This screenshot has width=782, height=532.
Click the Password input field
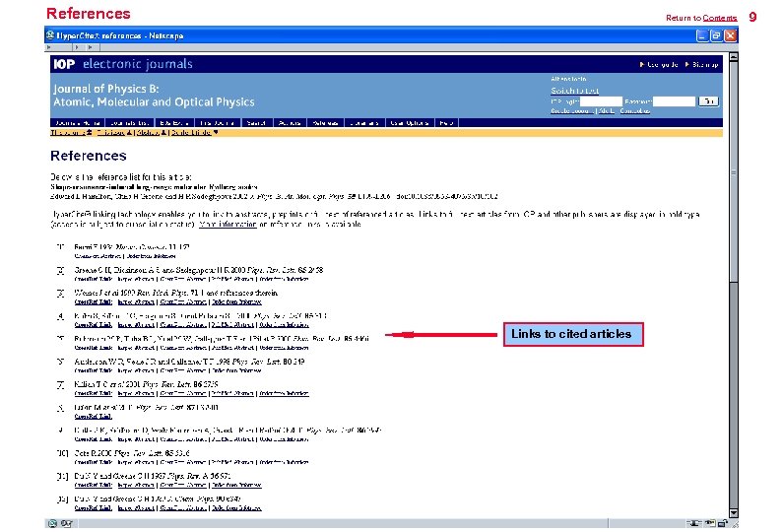coord(674,101)
